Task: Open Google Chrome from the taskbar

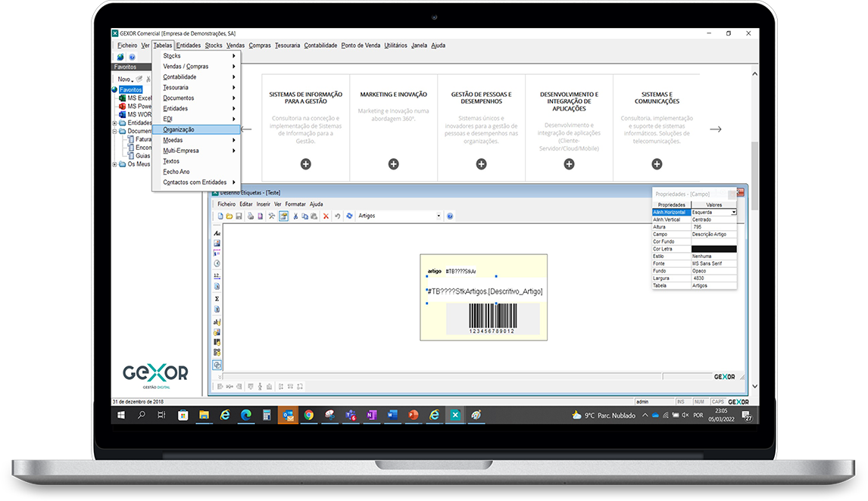Action: click(309, 415)
